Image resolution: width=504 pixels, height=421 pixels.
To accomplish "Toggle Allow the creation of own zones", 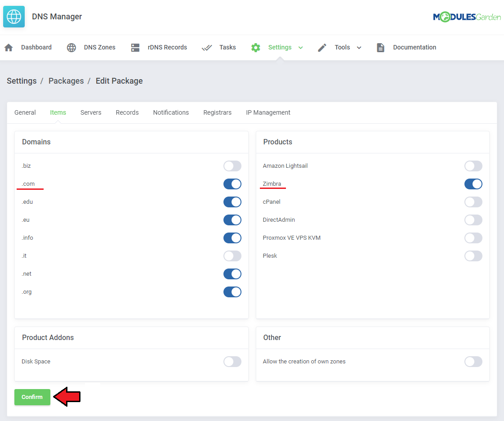I will 473,362.
